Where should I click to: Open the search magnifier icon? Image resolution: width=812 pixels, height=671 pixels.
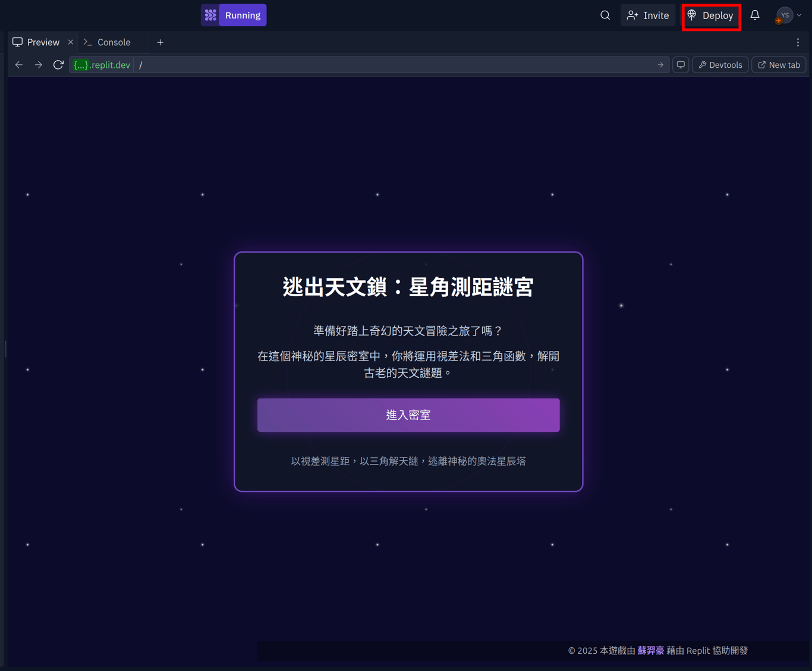(605, 15)
